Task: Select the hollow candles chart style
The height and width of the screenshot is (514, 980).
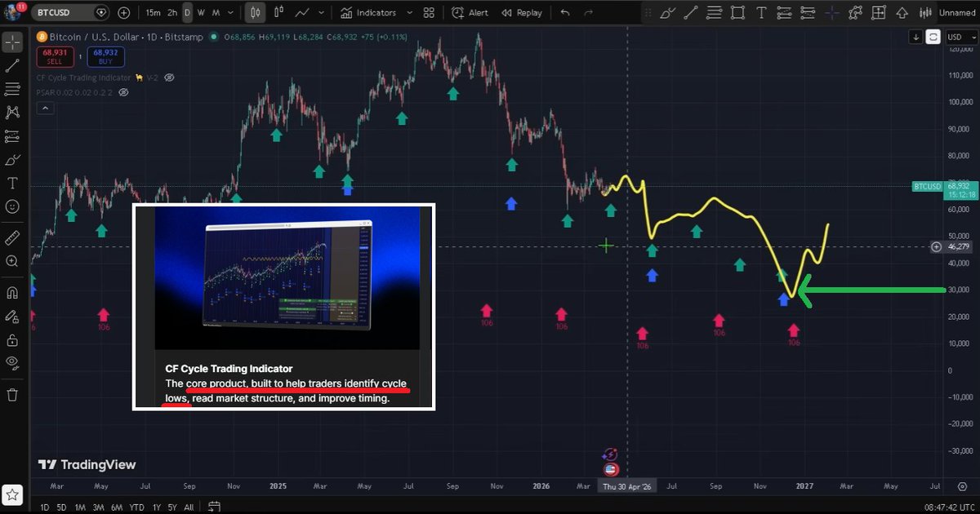Action: click(279, 13)
